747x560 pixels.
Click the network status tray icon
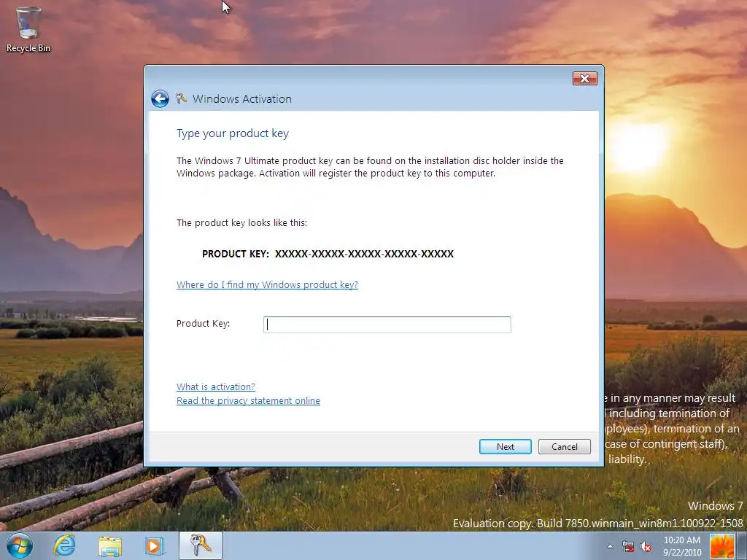pyautogui.click(x=628, y=546)
